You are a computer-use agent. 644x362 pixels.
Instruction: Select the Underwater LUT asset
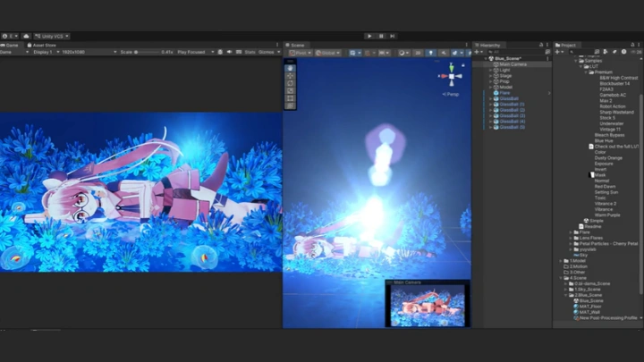pos(611,123)
